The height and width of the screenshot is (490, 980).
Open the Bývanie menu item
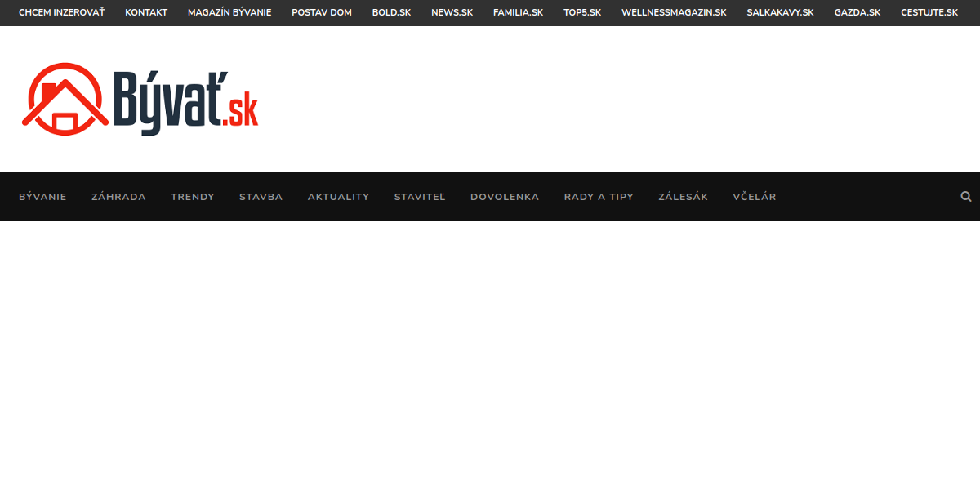pos(42,197)
